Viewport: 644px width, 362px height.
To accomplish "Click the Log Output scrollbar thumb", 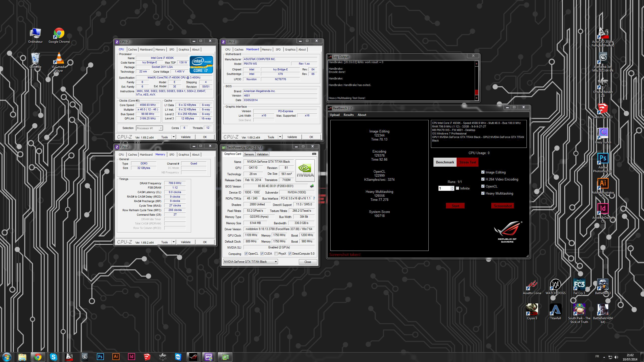I will point(476,92).
